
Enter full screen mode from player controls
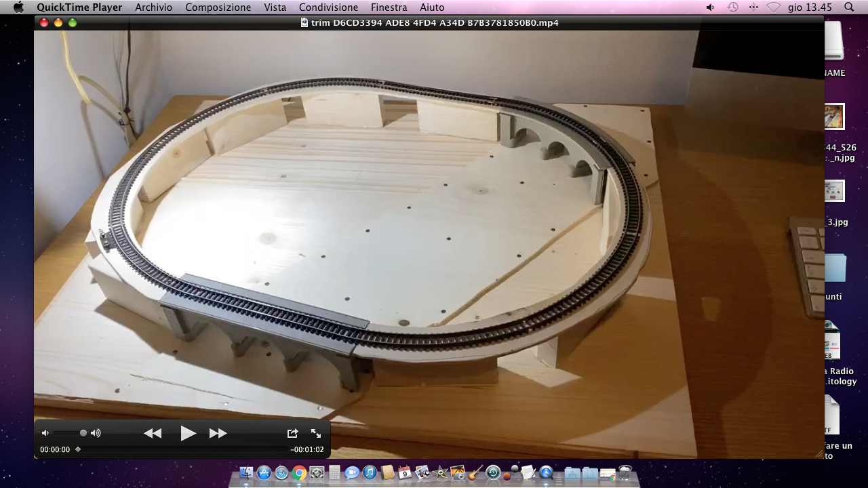[316, 433]
